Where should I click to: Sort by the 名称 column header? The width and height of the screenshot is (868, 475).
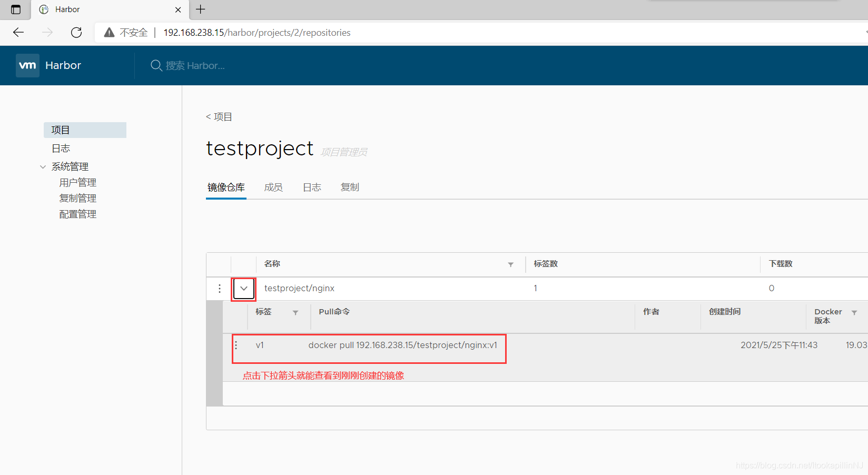[x=272, y=264]
